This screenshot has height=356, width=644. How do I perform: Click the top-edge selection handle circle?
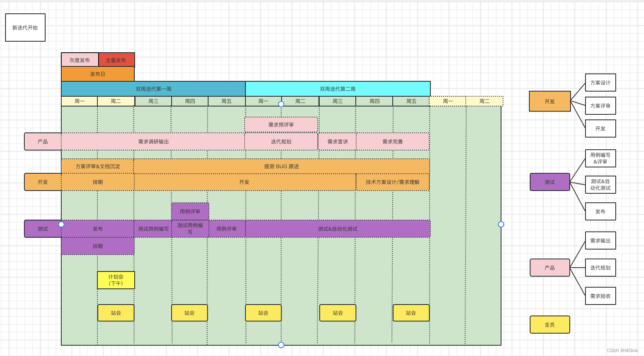tap(281, 104)
